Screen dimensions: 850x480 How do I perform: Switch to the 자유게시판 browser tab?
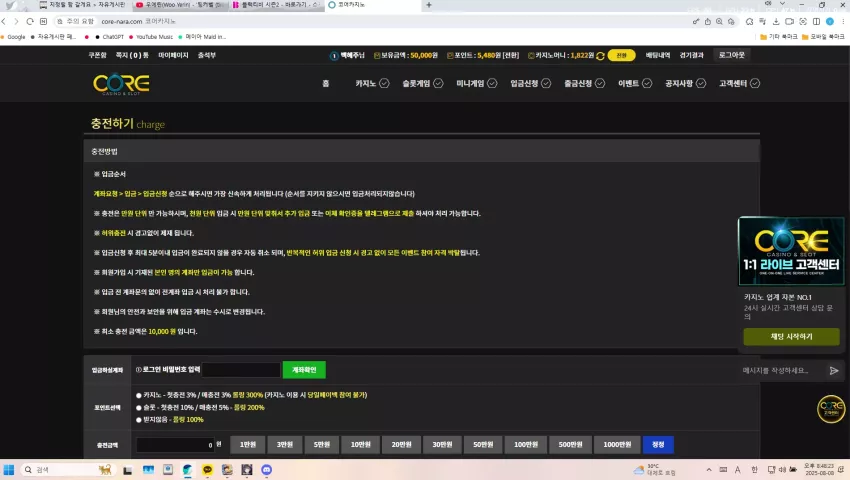coord(82,5)
